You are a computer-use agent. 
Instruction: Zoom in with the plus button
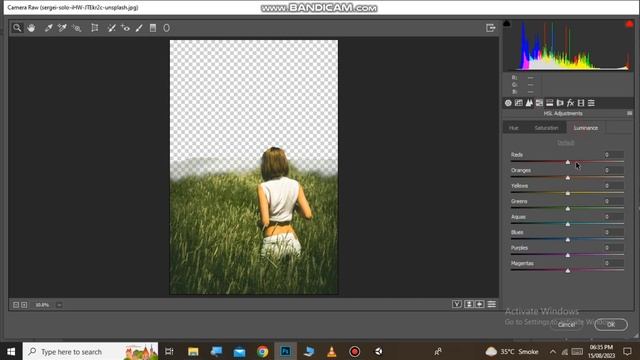point(24,305)
